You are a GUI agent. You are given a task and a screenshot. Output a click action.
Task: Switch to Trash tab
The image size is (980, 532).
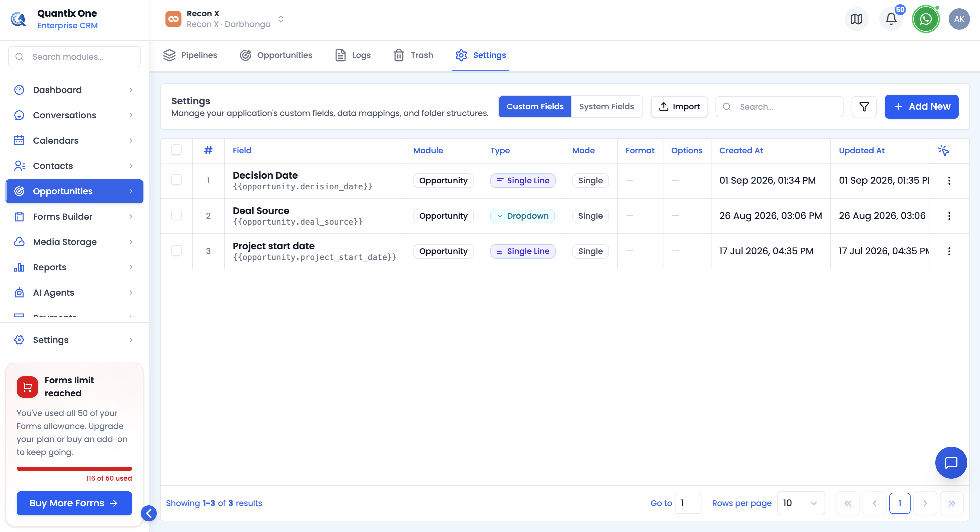(x=413, y=56)
